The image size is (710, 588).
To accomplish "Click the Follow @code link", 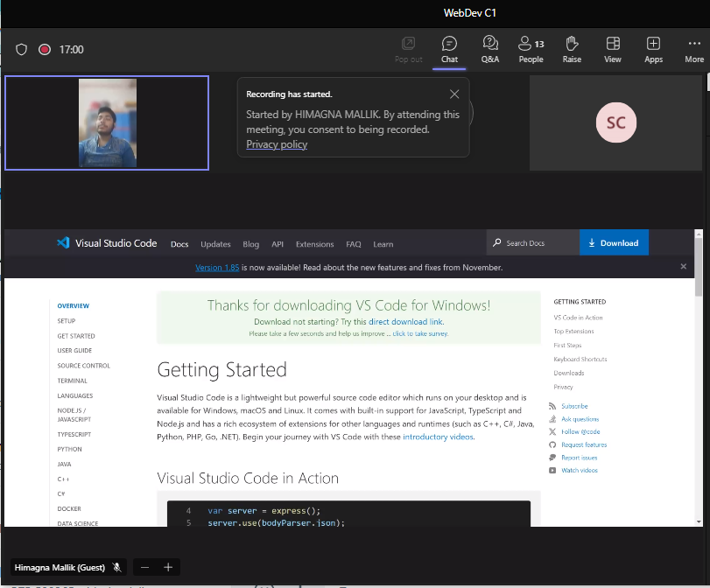I will coord(580,432).
